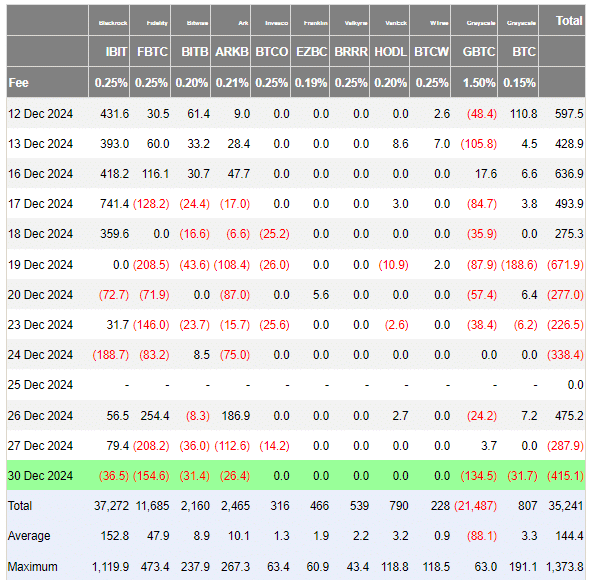
Task: Click the Fee row label
Action: coord(19,82)
